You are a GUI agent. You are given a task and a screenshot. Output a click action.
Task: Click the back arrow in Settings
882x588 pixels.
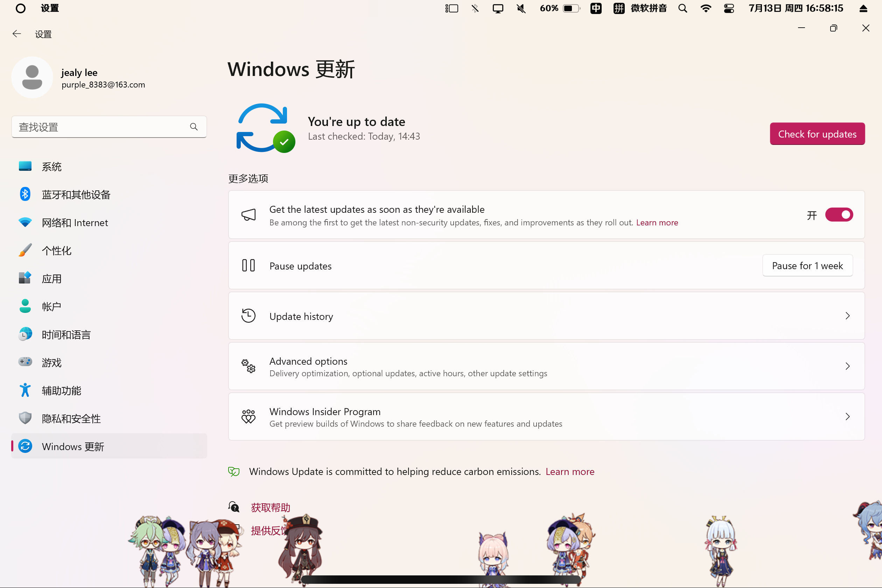pos(16,34)
